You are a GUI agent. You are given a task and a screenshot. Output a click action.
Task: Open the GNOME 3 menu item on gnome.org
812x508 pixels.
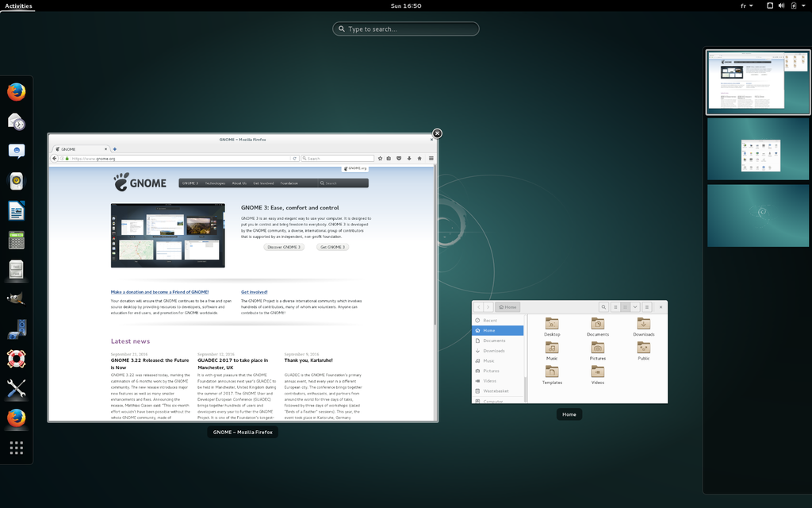click(x=190, y=183)
